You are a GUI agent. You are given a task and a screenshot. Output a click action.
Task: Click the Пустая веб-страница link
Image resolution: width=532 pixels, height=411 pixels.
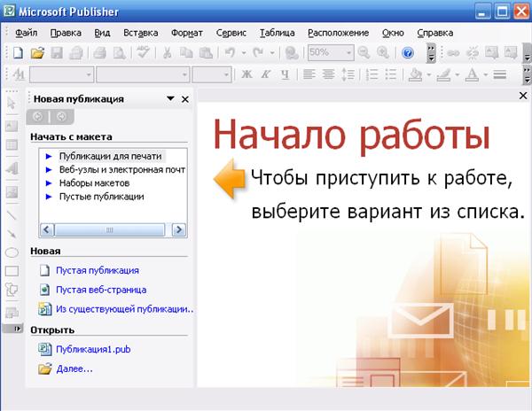(x=101, y=290)
